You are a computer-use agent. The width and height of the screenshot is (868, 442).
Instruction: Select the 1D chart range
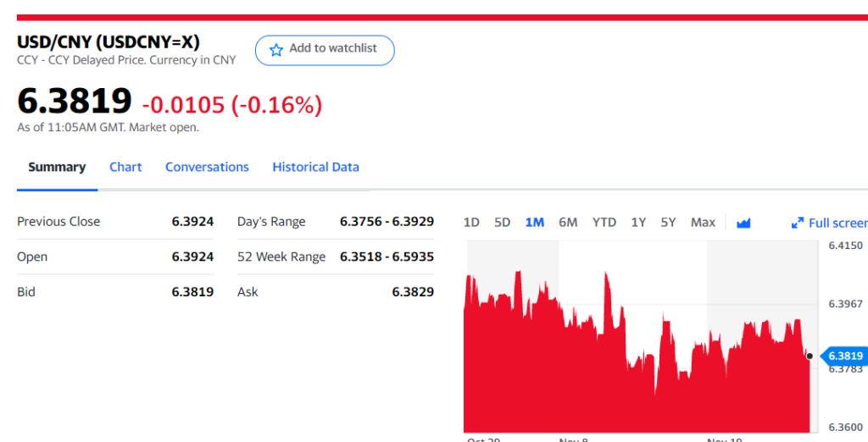pos(471,223)
